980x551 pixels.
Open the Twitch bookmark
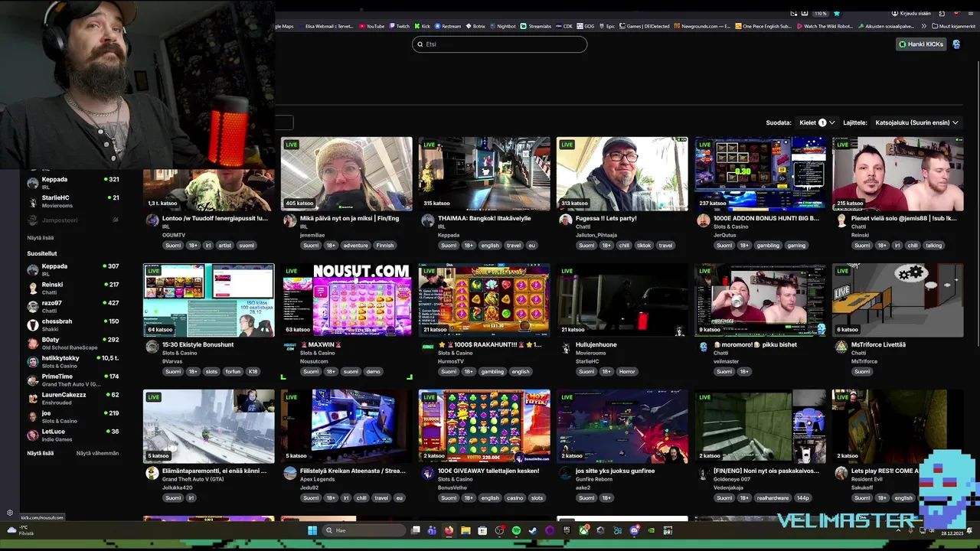click(399, 26)
